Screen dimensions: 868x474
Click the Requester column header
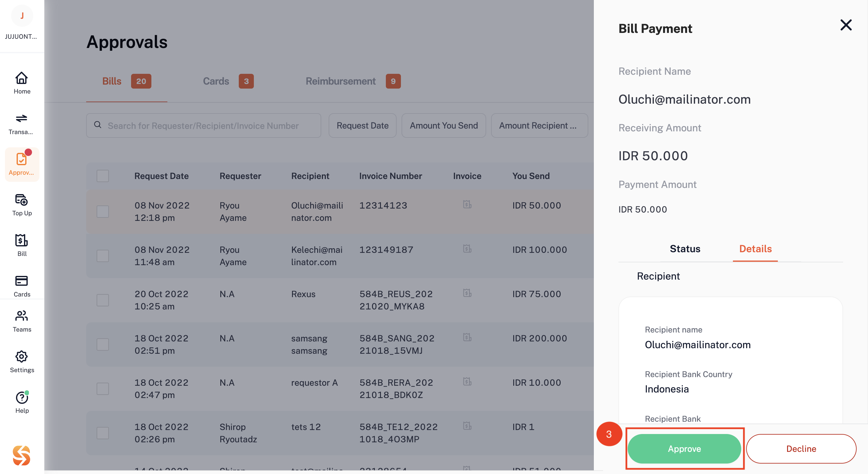pos(240,176)
